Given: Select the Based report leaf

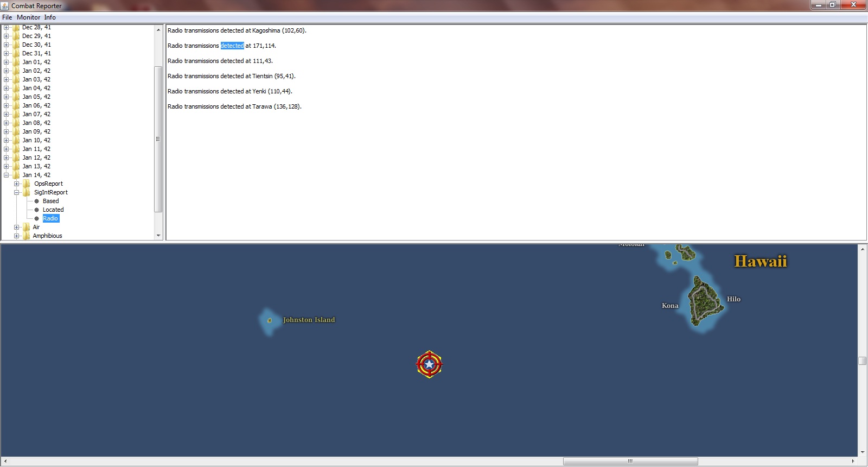Looking at the screenshot, I should 50,201.
